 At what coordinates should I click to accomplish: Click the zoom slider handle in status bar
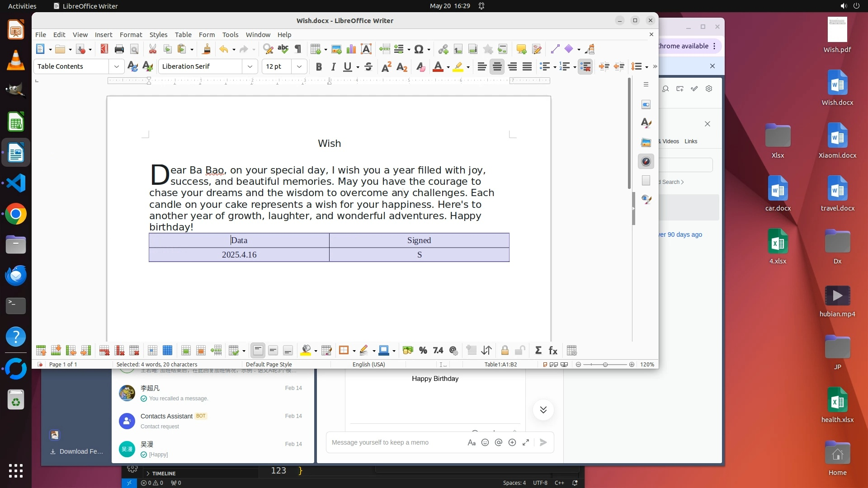point(605,365)
